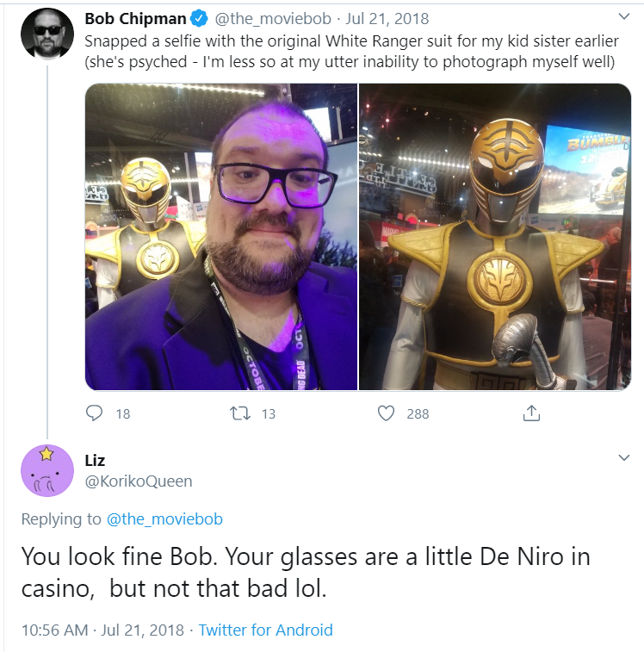Open the Jul 21, 2018 tweet date

[x=387, y=19]
